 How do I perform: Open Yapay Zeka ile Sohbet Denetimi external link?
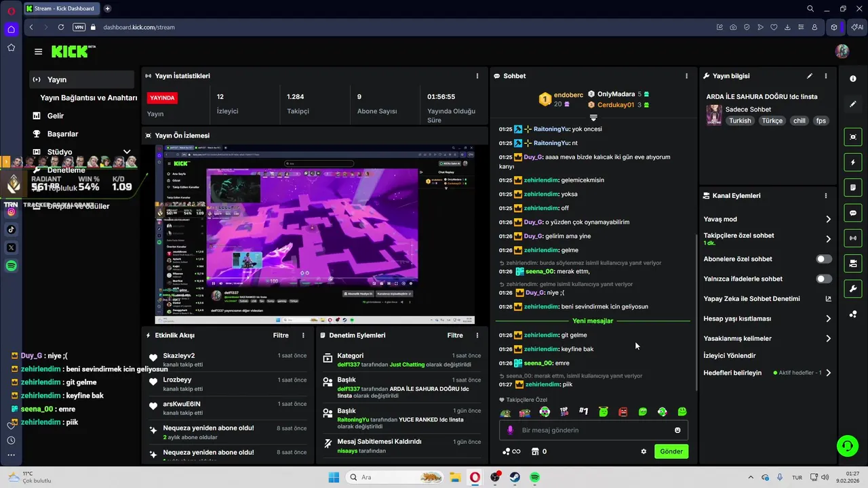(828, 299)
